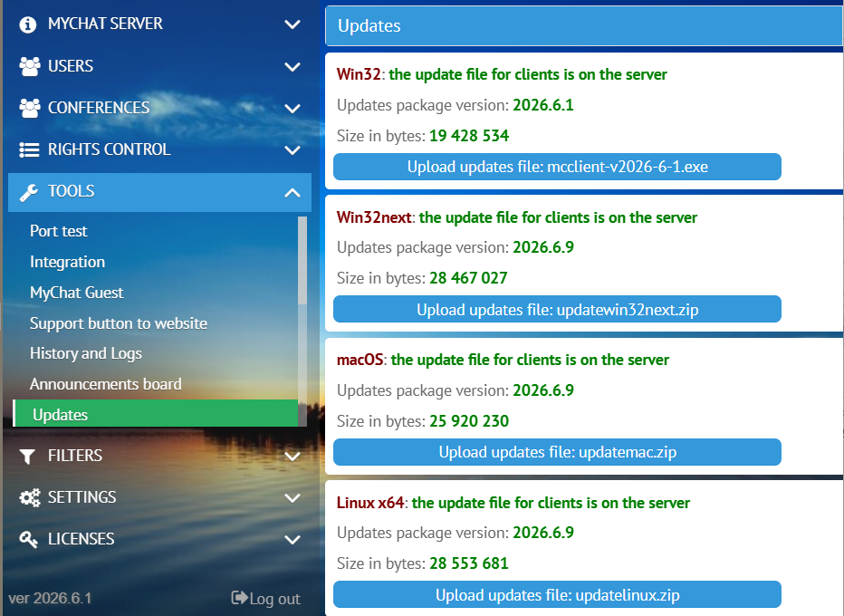Click the Win32next platform heading
This screenshot has width=844, height=616.
[x=374, y=217]
